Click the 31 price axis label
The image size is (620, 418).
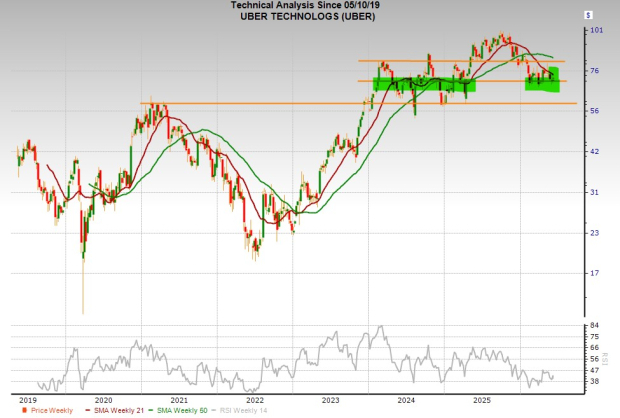pyautogui.click(x=594, y=192)
